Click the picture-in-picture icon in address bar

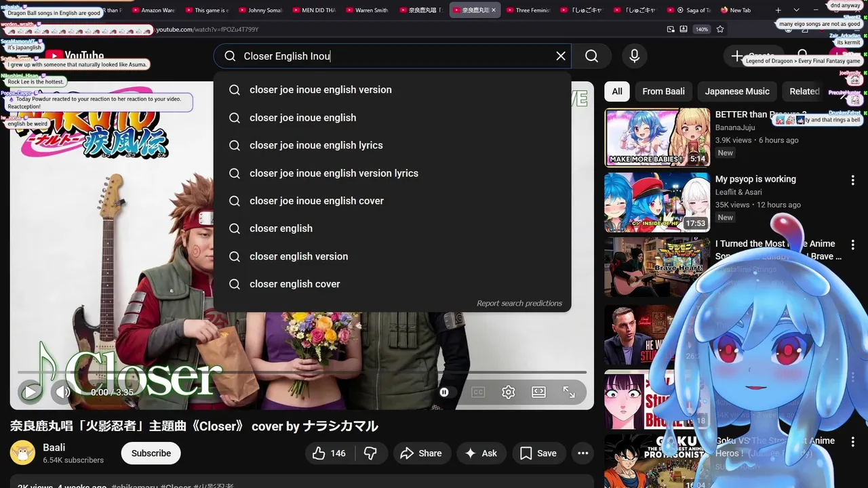[671, 29]
